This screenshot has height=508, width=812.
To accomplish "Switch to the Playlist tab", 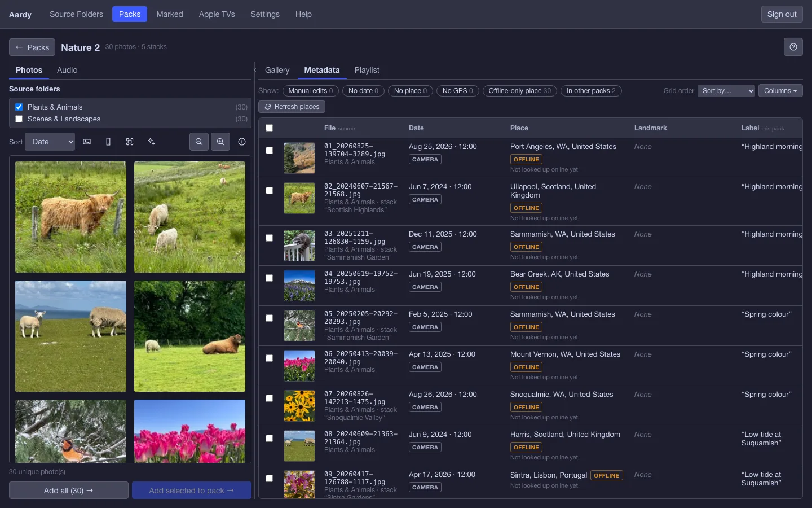I will [367, 70].
